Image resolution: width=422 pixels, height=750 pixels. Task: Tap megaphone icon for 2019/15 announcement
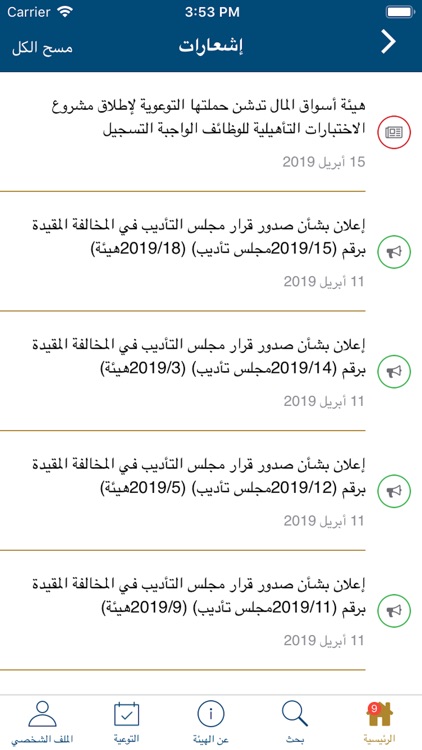(394, 252)
